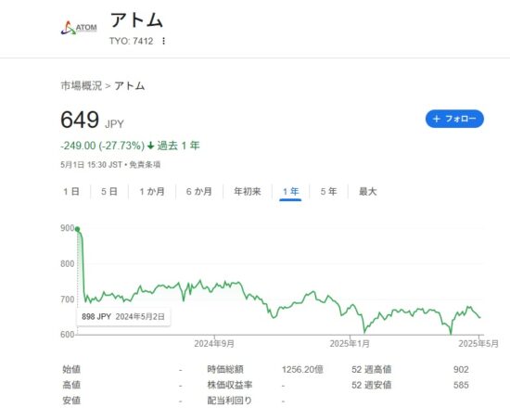The width and height of the screenshot is (510, 420).
Task: Click the green start point on chart
Action: pos(77,229)
